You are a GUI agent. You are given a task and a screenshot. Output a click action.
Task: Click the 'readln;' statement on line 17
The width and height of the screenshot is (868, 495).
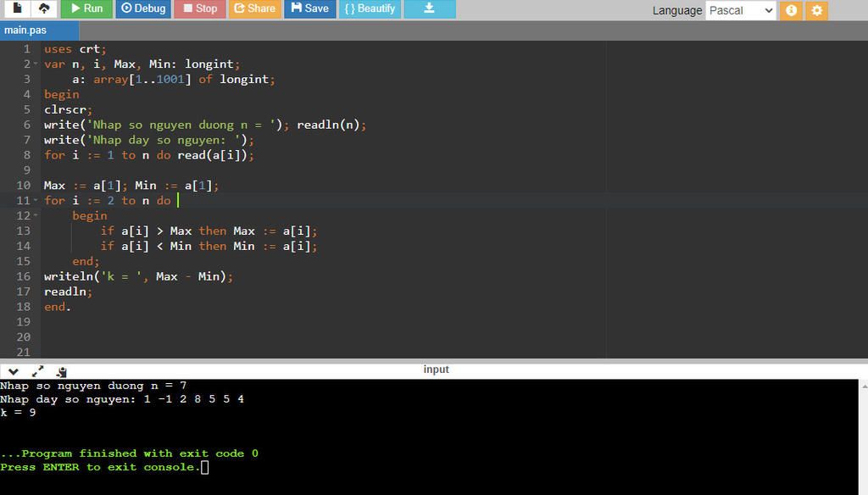coord(68,292)
